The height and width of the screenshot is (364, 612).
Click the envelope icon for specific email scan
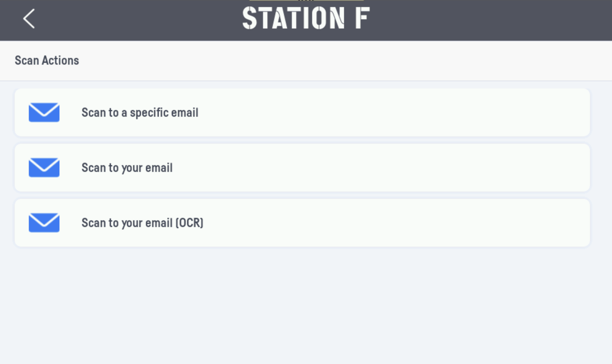[44, 112]
